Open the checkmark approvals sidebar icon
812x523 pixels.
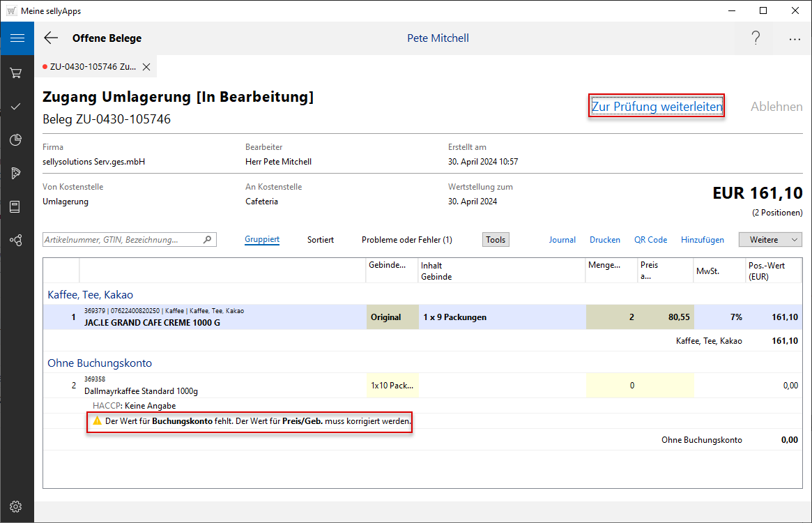tap(17, 106)
